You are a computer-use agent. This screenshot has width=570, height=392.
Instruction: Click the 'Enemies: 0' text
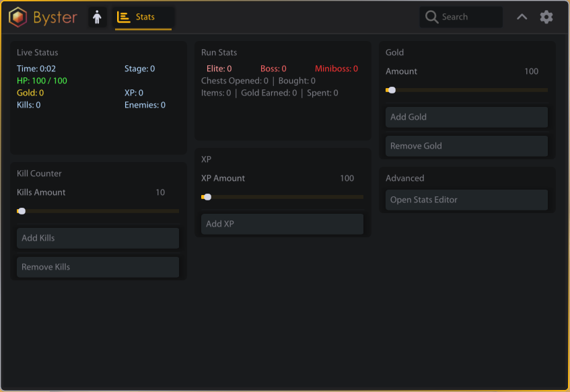pos(145,105)
